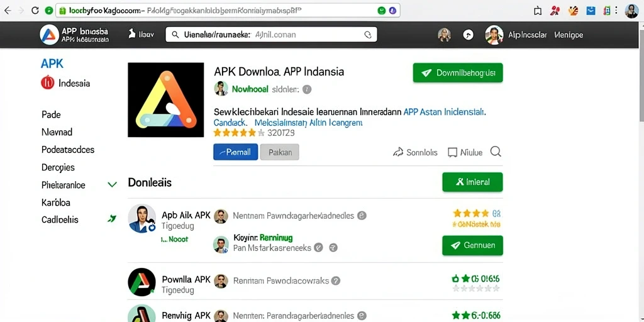Screen dimensions: 644x322
Task: Bookmark this page using bookmark icon
Action: point(538,11)
